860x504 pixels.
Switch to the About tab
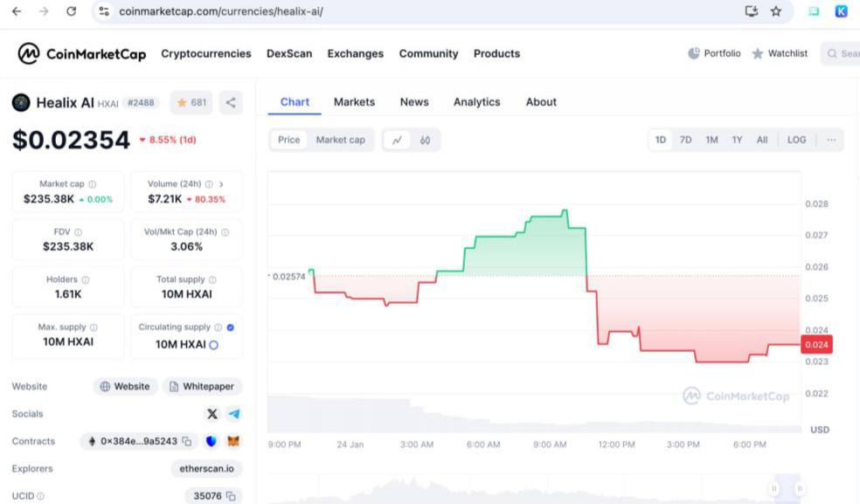[541, 102]
